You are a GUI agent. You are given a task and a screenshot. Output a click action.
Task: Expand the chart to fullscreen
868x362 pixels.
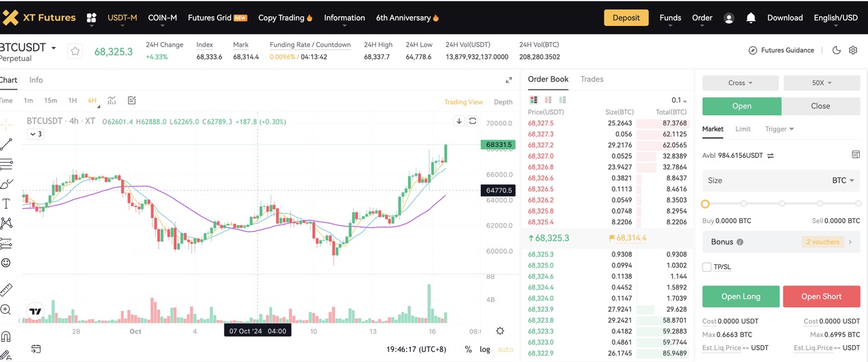click(509, 80)
